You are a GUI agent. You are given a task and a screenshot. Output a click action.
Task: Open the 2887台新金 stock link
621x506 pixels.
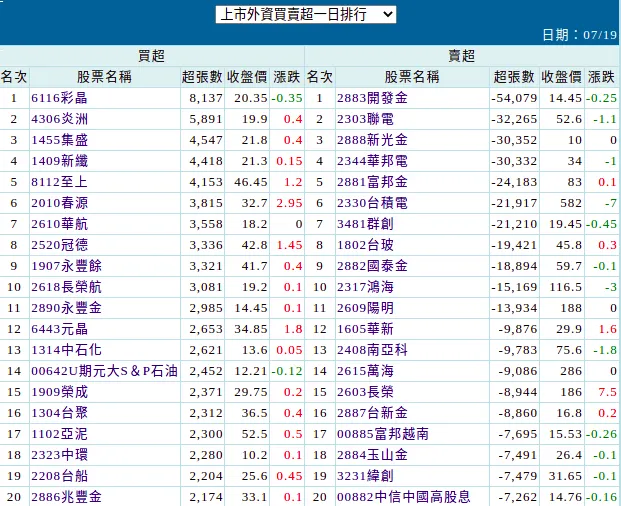coord(372,413)
